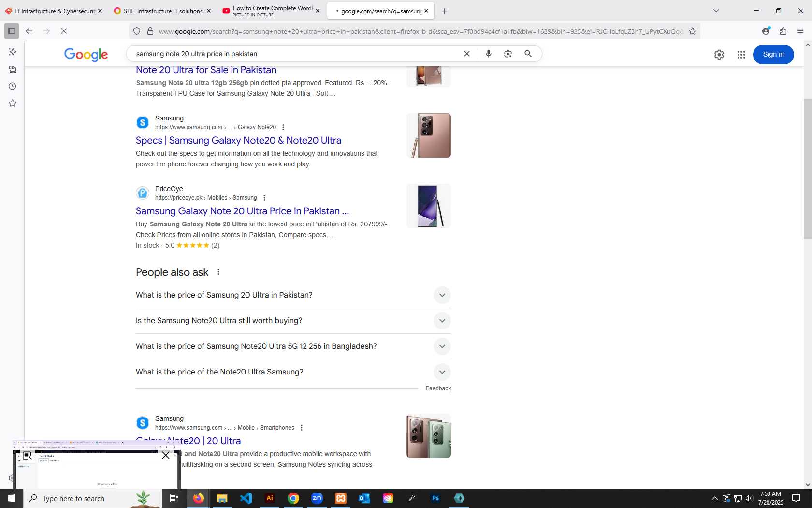This screenshot has height=508, width=812.
Task: Launch Visual Studio Code from taskbar
Action: click(x=246, y=498)
